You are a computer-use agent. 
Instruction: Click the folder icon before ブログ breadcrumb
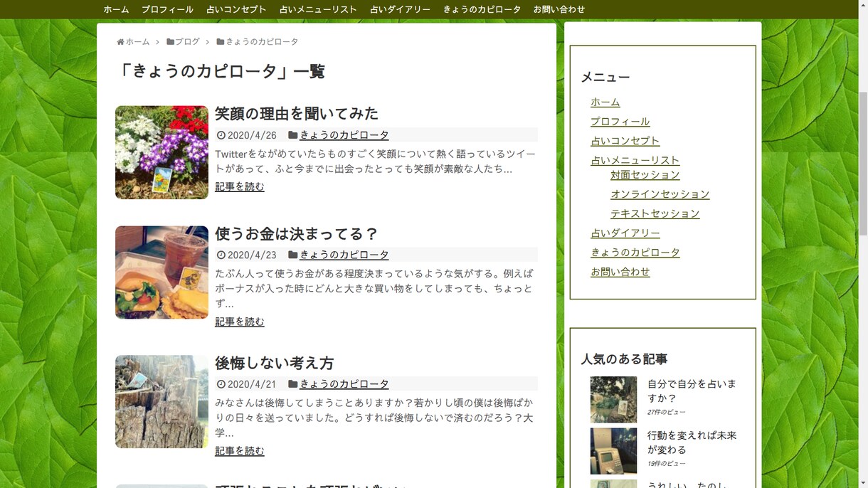pos(171,42)
